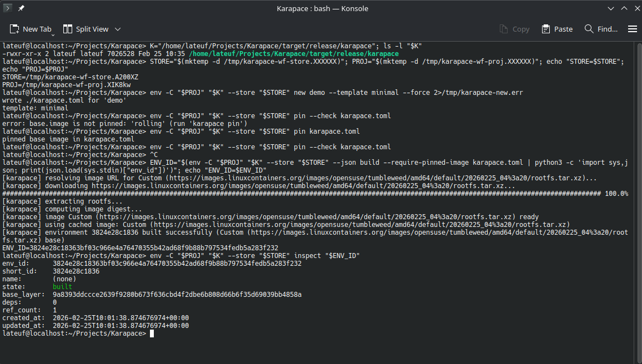
Task: Open search with the Find magnifier icon
Action: [x=589, y=29]
